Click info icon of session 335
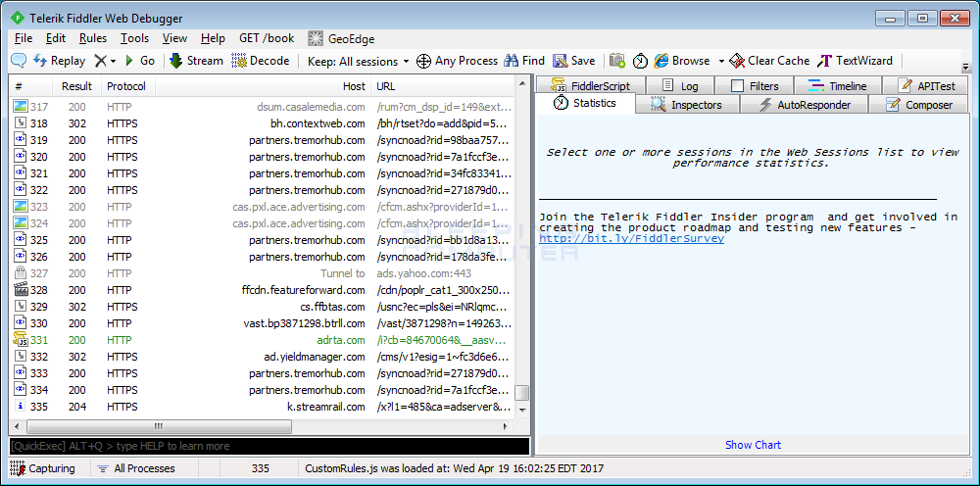 (x=21, y=407)
